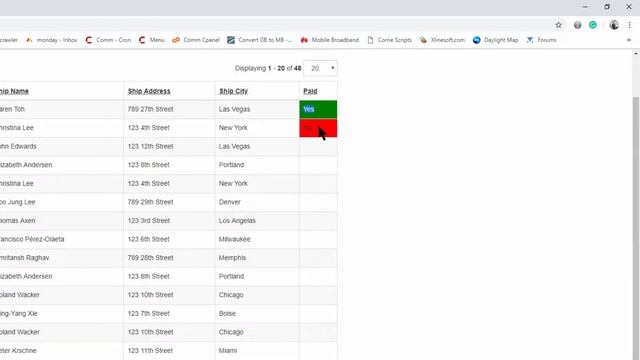Sort the table by Ship Name header
The width and height of the screenshot is (640, 360).
coord(14,91)
